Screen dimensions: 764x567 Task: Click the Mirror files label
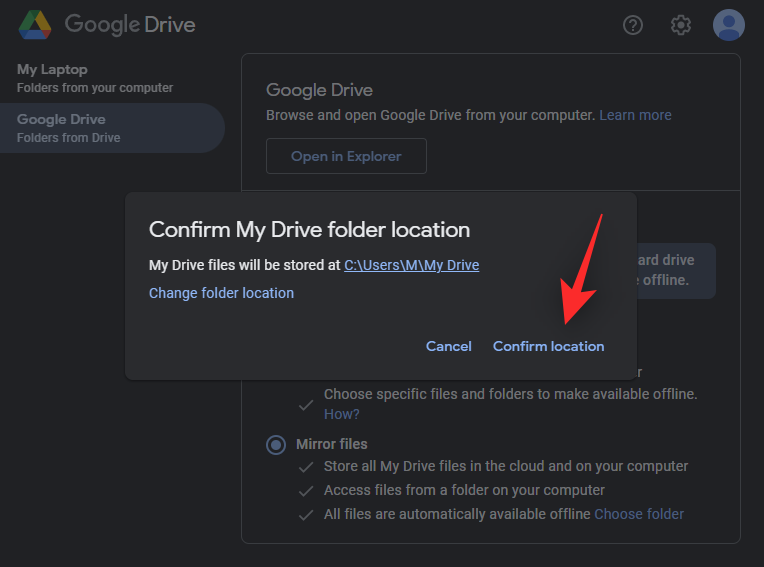click(x=332, y=444)
